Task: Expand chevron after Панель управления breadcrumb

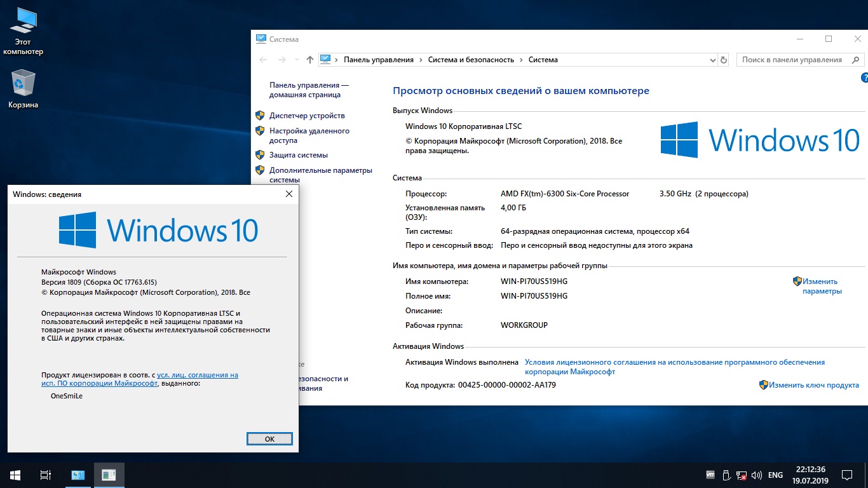Action: pos(421,60)
